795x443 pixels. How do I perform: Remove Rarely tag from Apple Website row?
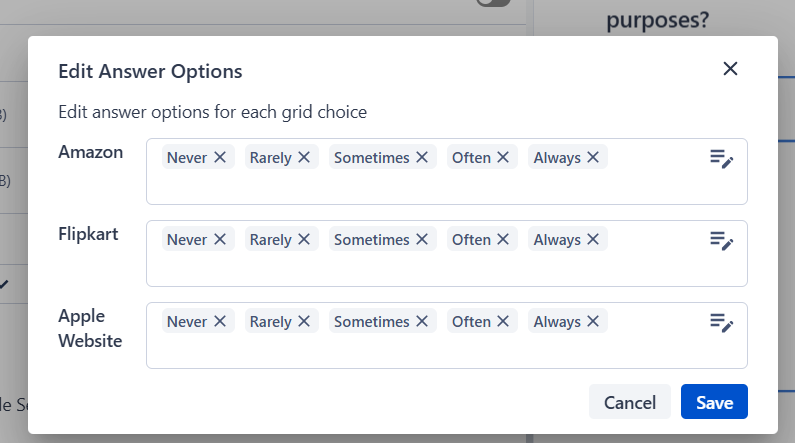(304, 322)
